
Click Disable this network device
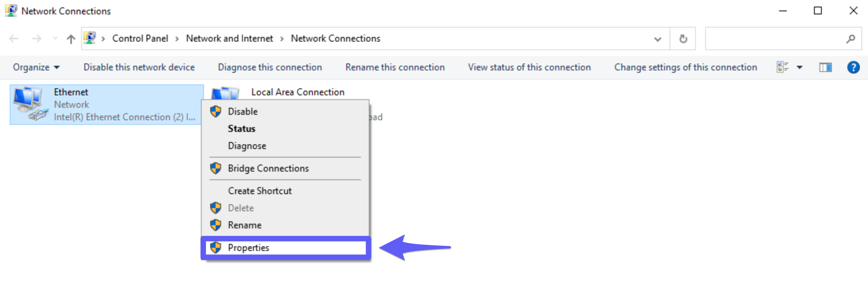click(139, 67)
